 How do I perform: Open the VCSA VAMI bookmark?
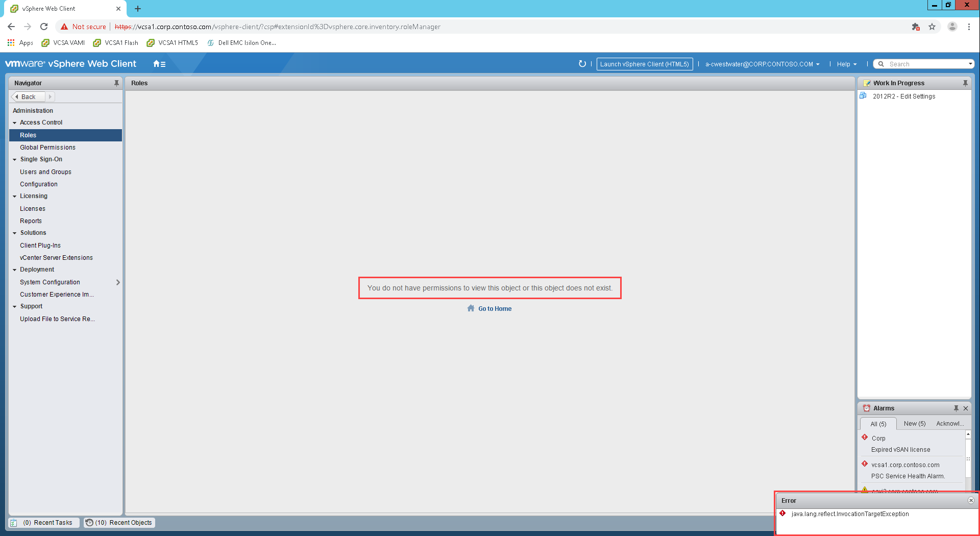click(x=63, y=43)
